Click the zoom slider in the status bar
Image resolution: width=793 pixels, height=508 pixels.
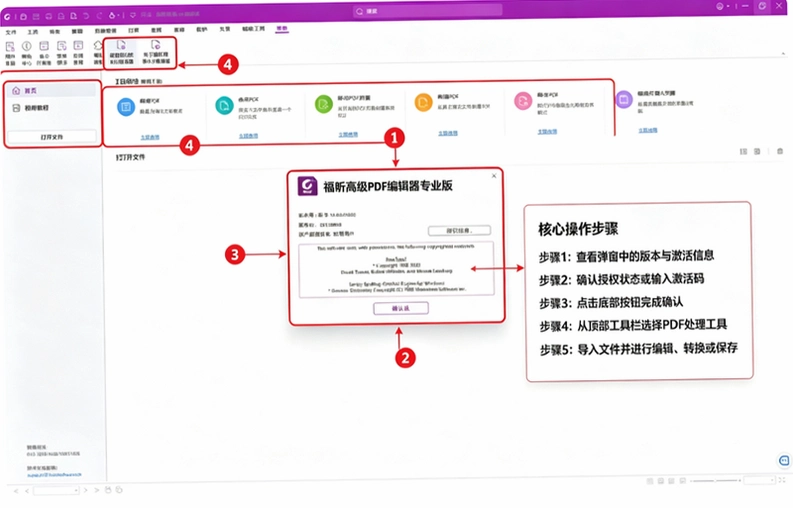pyautogui.click(x=715, y=481)
